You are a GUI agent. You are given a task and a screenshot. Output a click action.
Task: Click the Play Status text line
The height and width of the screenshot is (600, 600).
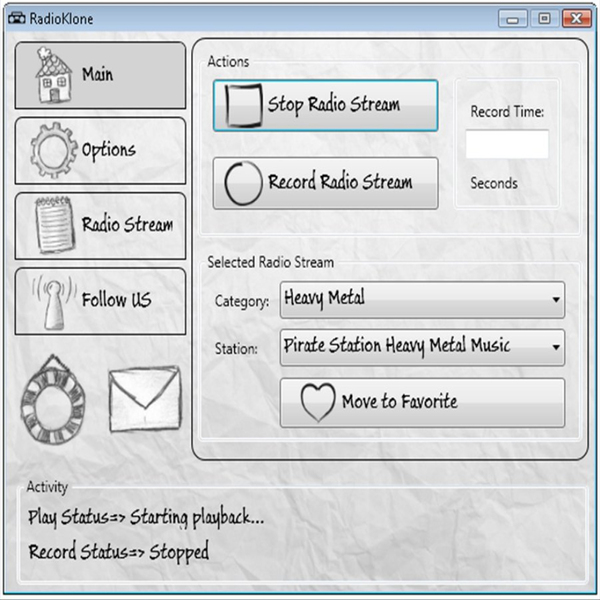(x=146, y=517)
